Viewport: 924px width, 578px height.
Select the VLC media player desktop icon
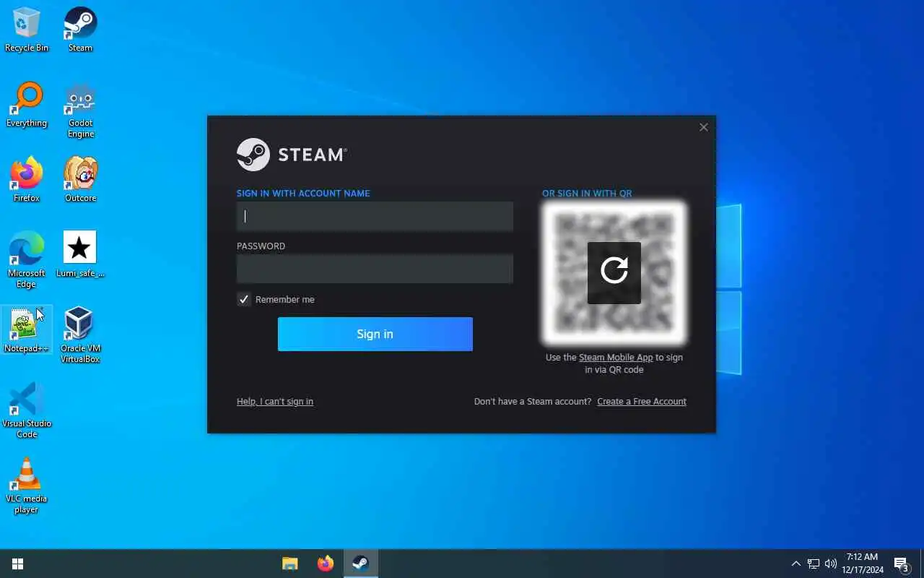coord(27,486)
